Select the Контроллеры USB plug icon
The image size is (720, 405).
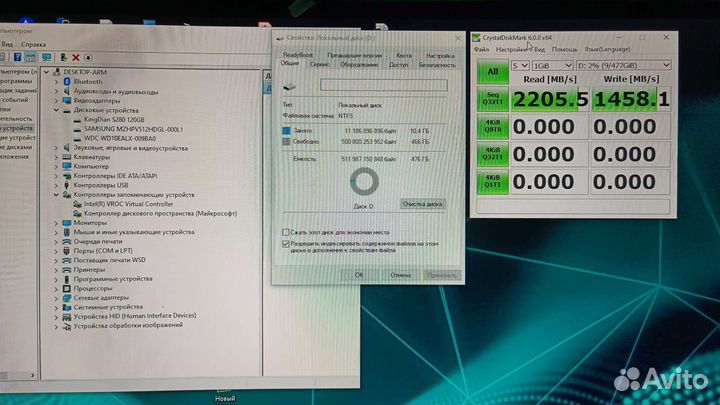pyautogui.click(x=67, y=185)
